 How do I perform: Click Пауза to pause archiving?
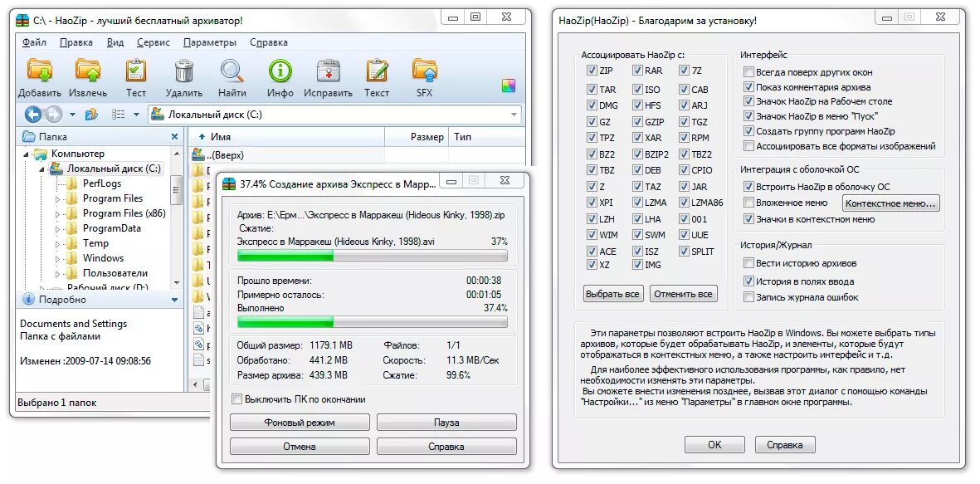[x=446, y=422]
